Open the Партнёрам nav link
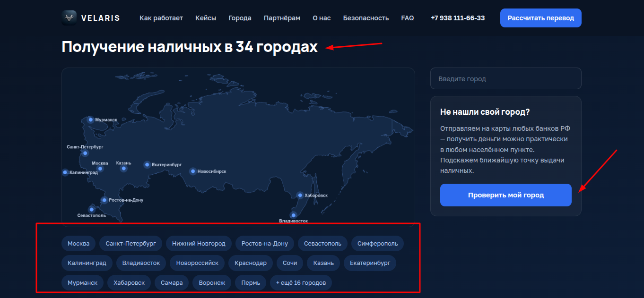The width and height of the screenshot is (644, 298). [x=282, y=18]
